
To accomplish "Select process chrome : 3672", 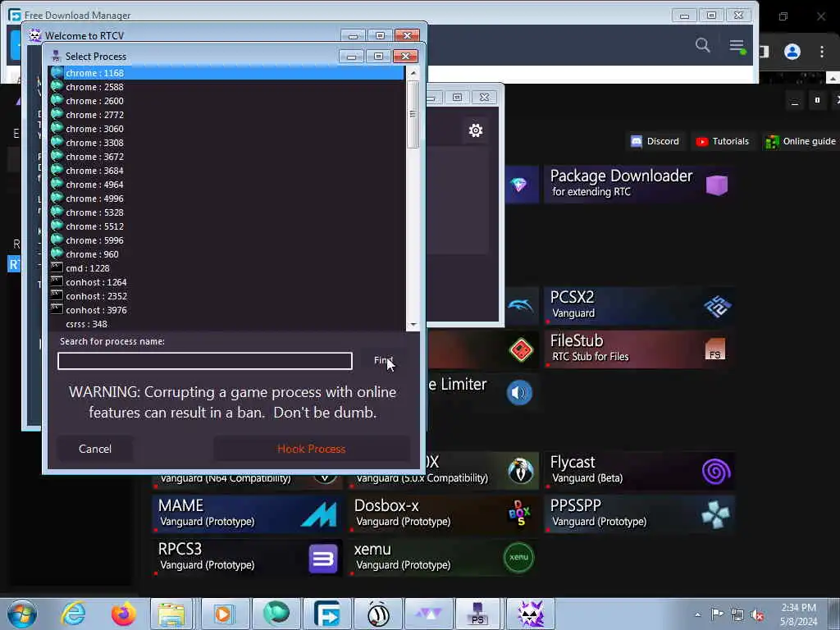I will coord(226,157).
